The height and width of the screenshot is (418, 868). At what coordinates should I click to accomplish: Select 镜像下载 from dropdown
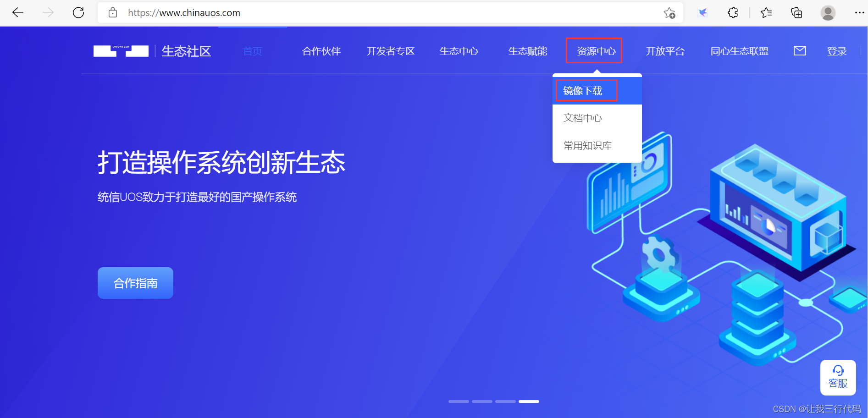tap(597, 91)
